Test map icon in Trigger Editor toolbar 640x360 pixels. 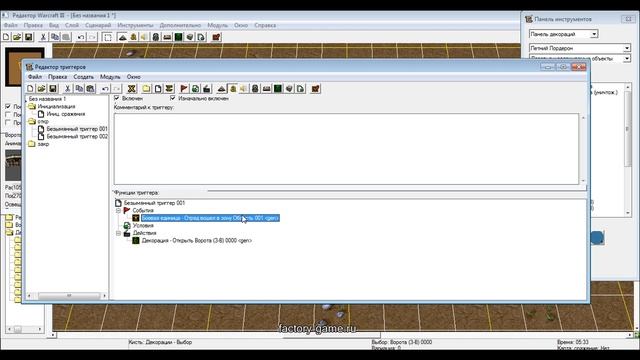tap(316, 89)
